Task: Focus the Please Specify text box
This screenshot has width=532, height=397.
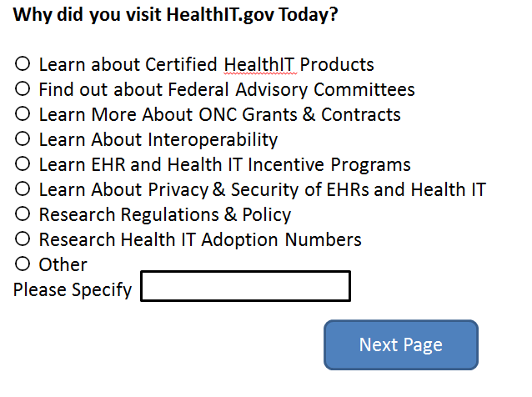Action: pos(245,286)
